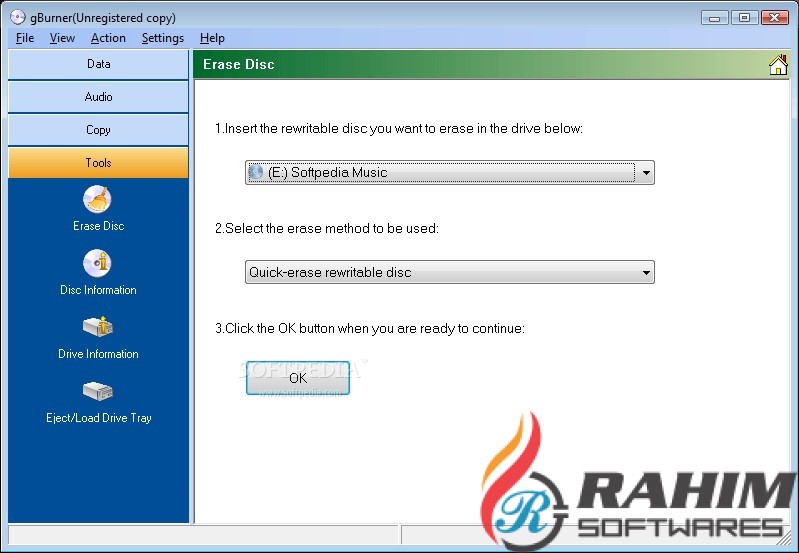
Task: Maximize the gBurner window
Action: pyautogui.click(x=744, y=18)
